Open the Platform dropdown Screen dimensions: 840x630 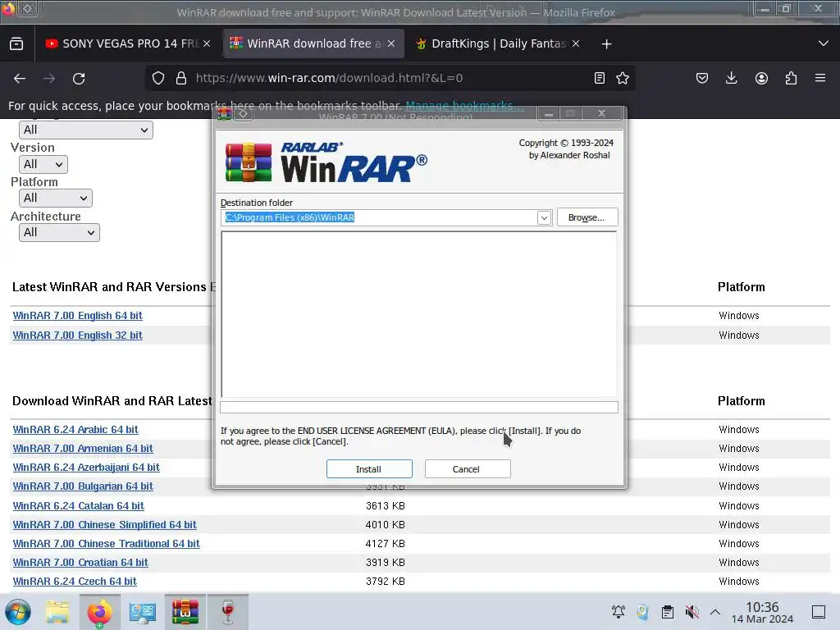point(55,199)
